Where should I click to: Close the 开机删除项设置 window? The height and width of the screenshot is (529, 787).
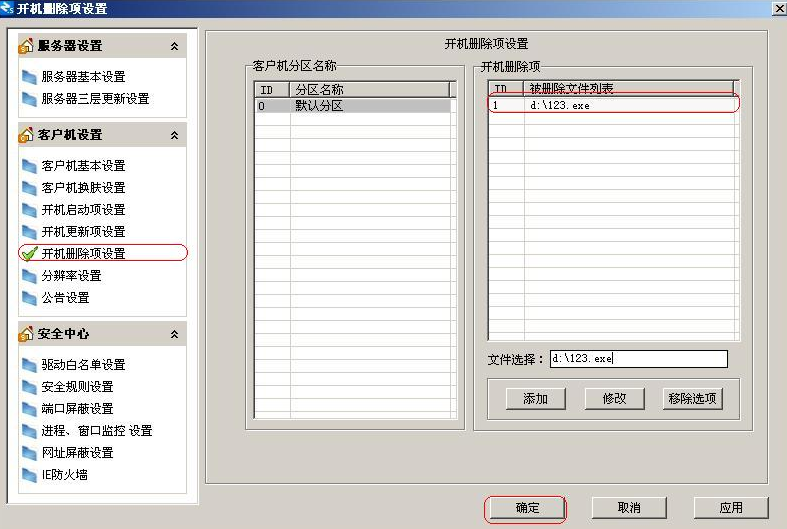[779, 8]
